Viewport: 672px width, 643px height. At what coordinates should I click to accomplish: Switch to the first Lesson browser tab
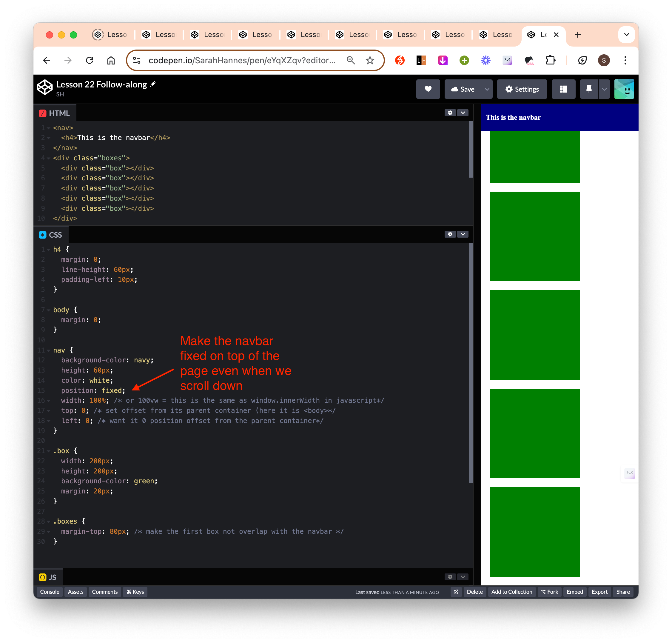[110, 35]
